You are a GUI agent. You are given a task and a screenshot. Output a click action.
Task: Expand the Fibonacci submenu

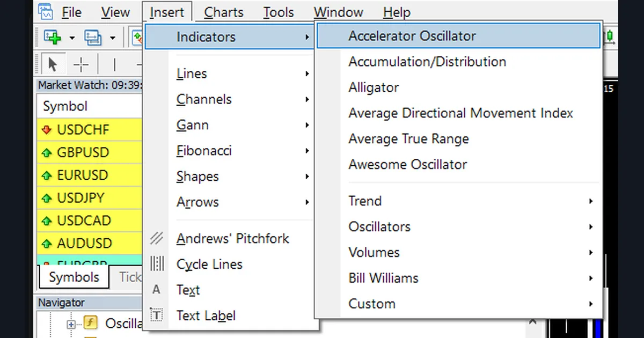tap(307, 151)
